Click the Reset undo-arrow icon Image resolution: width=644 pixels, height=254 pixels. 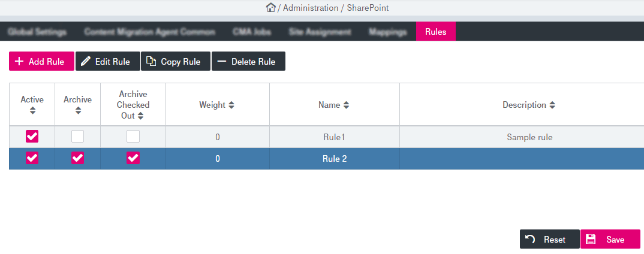coord(530,240)
